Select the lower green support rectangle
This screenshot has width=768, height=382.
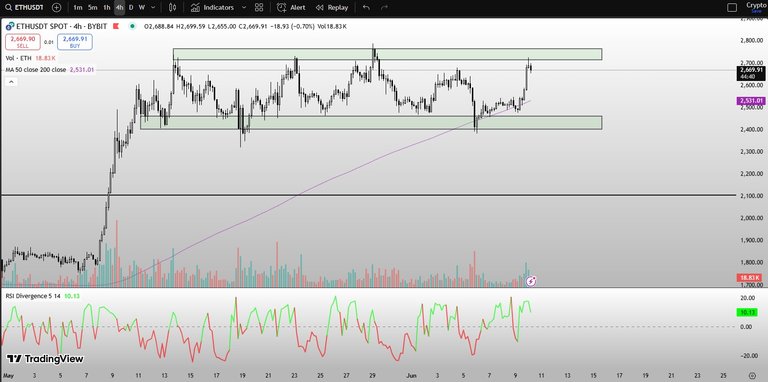371,123
